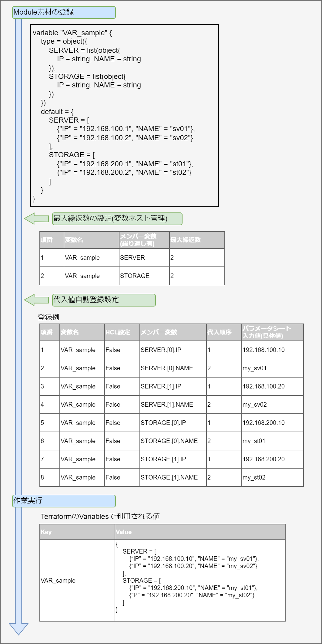322x644 pixels.
Task: Click the Value column header
Action: [x=200, y=532]
